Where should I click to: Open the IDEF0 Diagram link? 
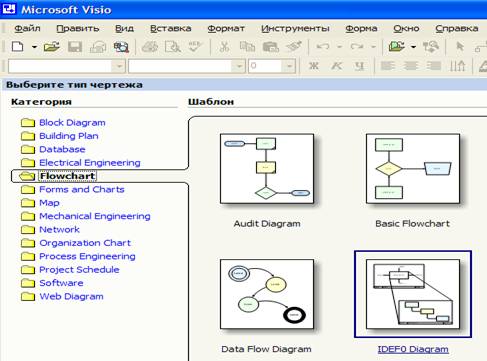(x=413, y=349)
